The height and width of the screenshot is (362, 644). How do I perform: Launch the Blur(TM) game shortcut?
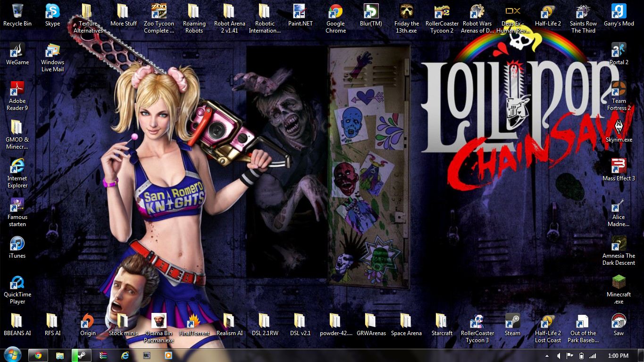(371, 15)
